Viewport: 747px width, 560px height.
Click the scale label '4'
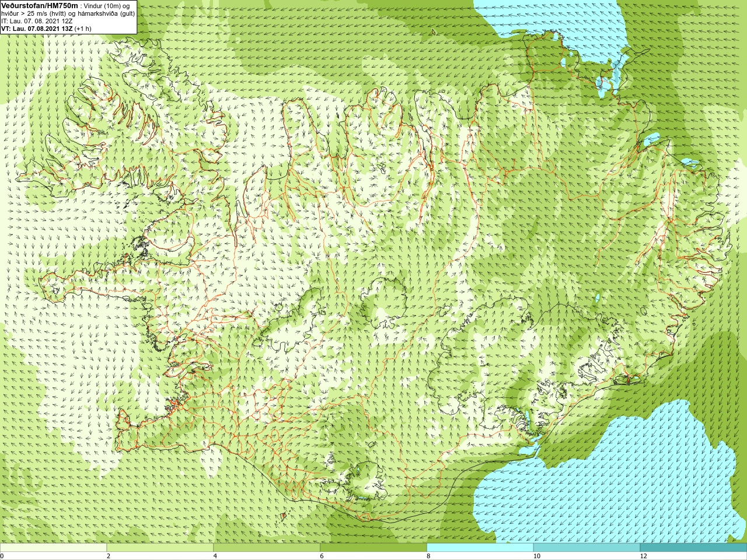click(215, 556)
